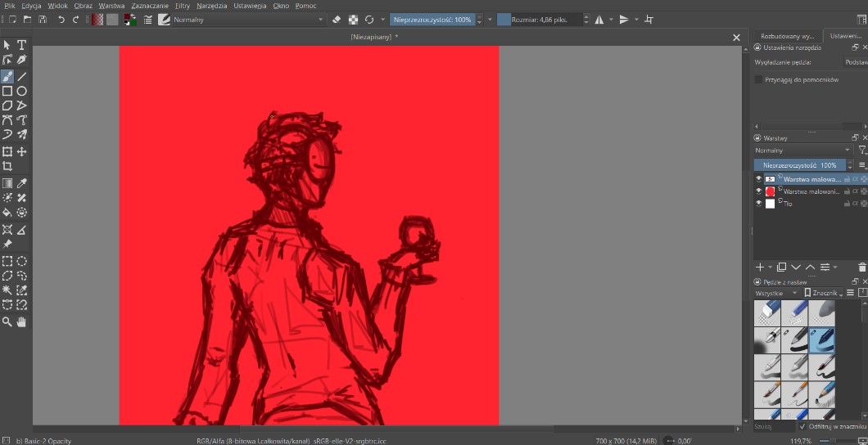Expand the 'Wszystkie' brush tag dropdown

point(776,293)
